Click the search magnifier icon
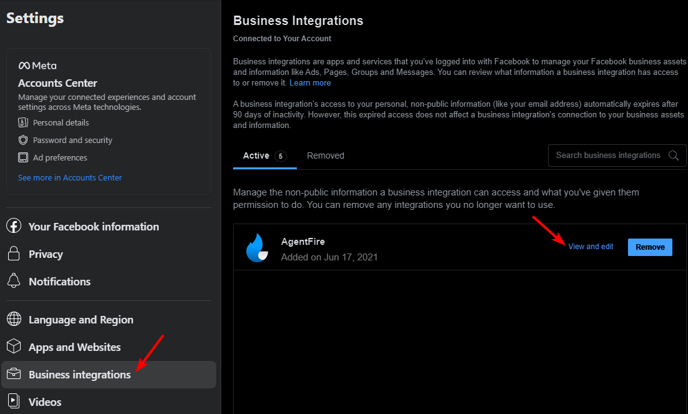The width and height of the screenshot is (688, 414). click(674, 155)
